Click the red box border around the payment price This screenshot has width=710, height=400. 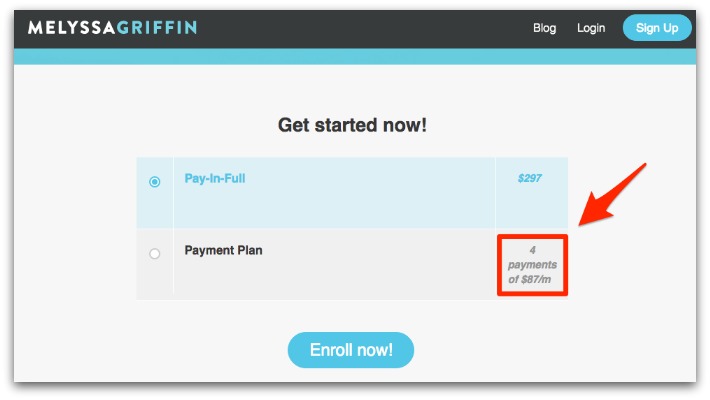[532, 236]
